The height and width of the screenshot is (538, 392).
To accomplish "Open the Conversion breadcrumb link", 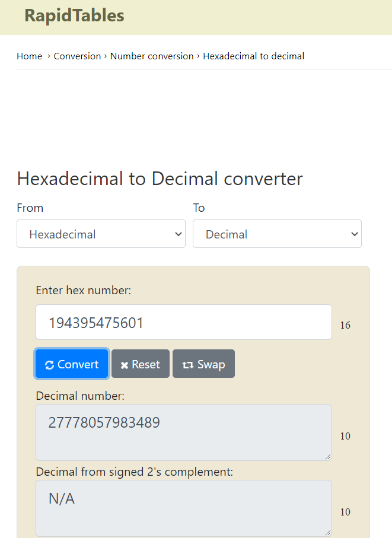I will [x=77, y=56].
